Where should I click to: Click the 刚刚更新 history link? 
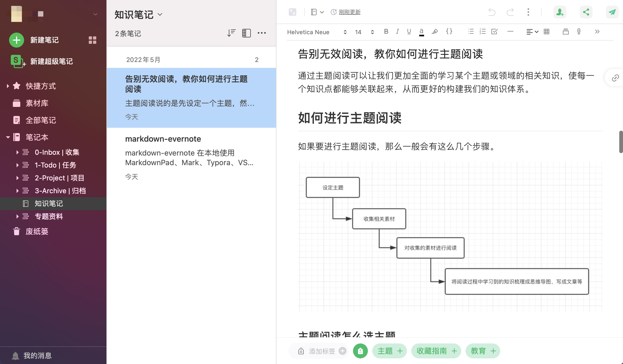coord(349,12)
